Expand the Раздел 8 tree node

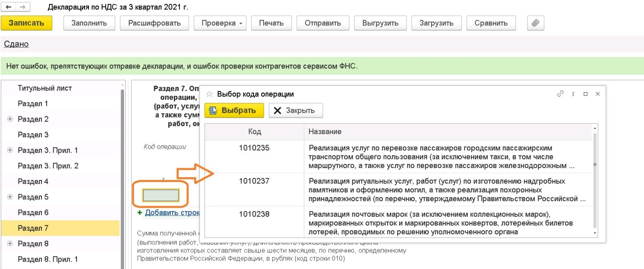(10, 244)
